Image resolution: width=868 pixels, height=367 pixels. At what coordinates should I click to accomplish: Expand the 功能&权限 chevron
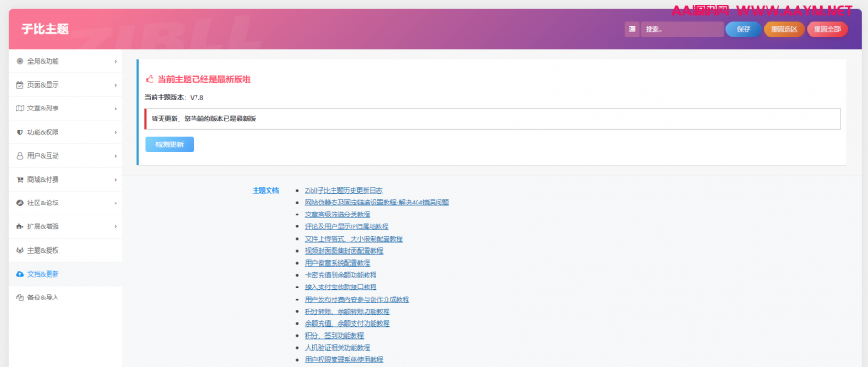(116, 132)
